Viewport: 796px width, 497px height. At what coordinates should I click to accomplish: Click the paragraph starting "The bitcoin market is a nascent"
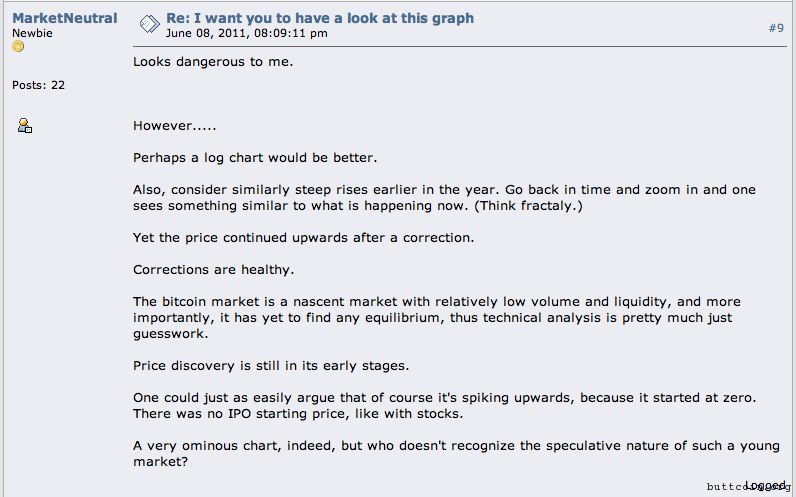(x=436, y=317)
